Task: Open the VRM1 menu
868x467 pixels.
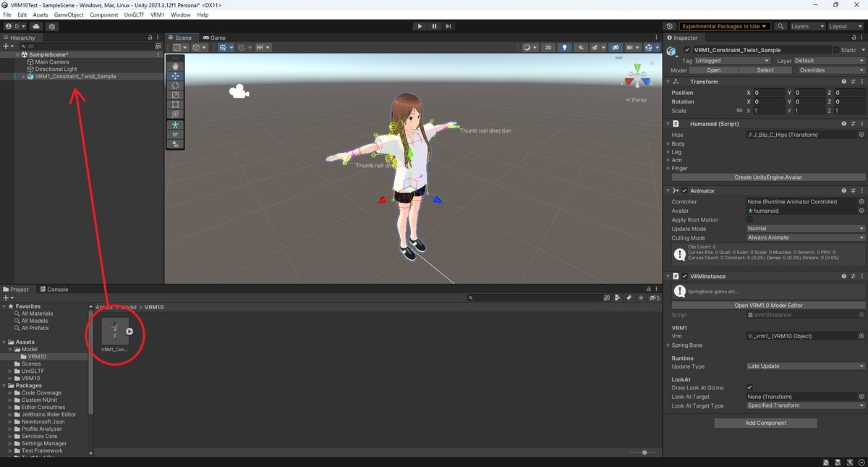Action: 157,14
